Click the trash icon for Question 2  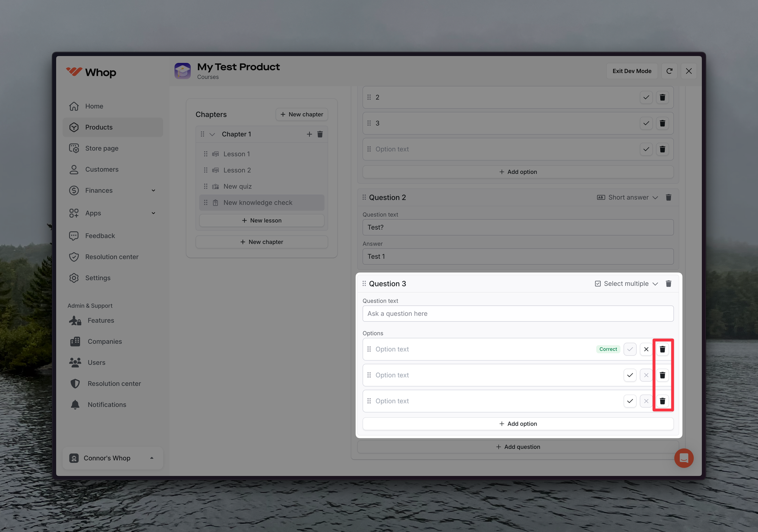(x=669, y=197)
